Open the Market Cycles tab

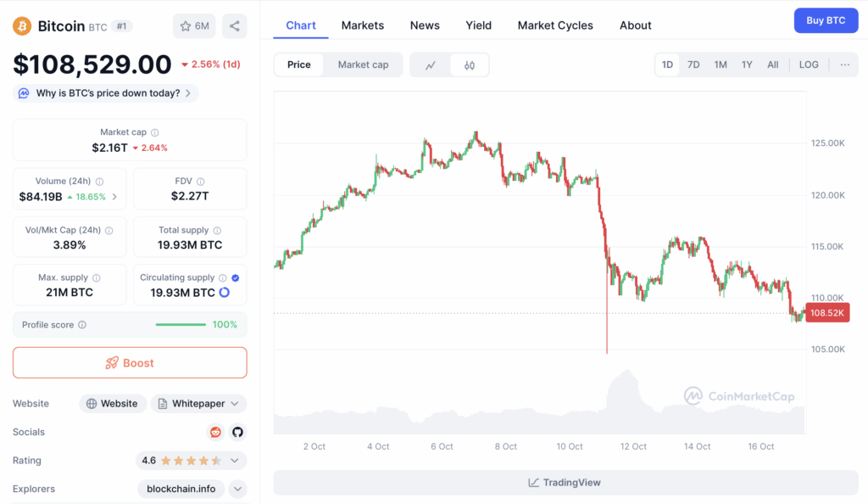555,25
